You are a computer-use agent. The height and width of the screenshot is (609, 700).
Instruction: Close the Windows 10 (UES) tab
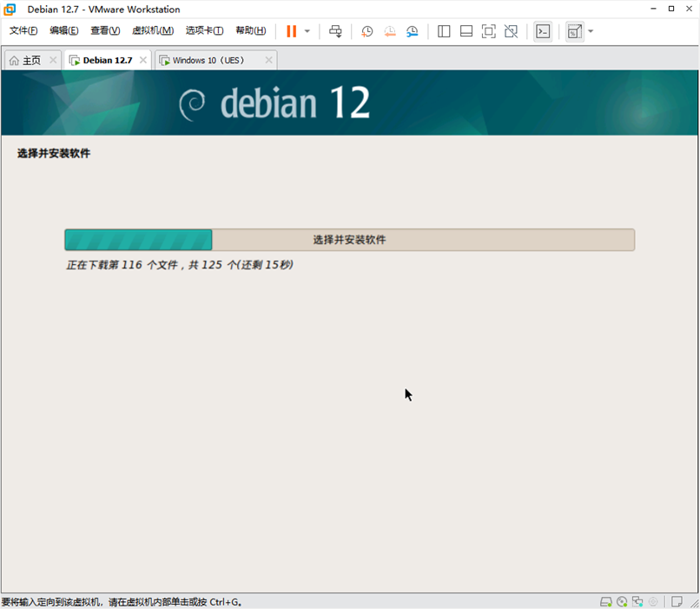click(x=268, y=60)
